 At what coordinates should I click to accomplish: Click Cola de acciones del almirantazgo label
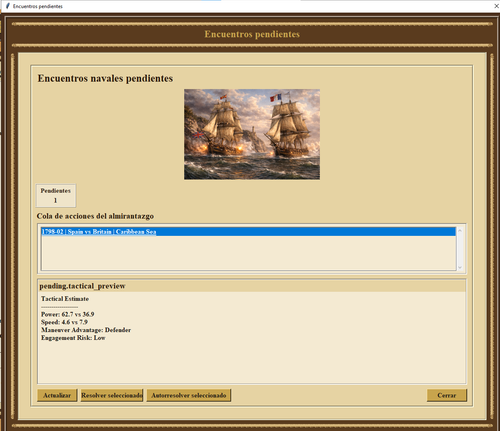tap(95, 216)
